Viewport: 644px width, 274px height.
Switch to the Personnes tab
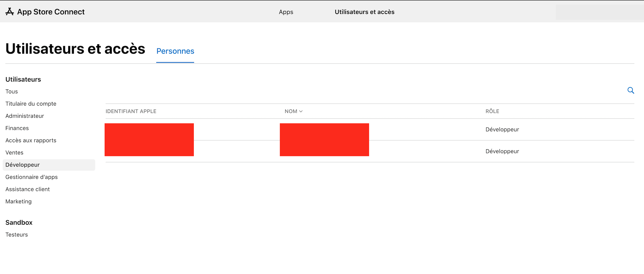[175, 51]
